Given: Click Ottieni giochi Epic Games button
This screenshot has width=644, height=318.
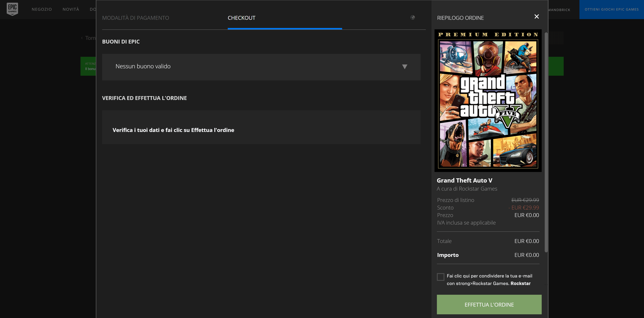Looking at the screenshot, I should click(x=611, y=10).
